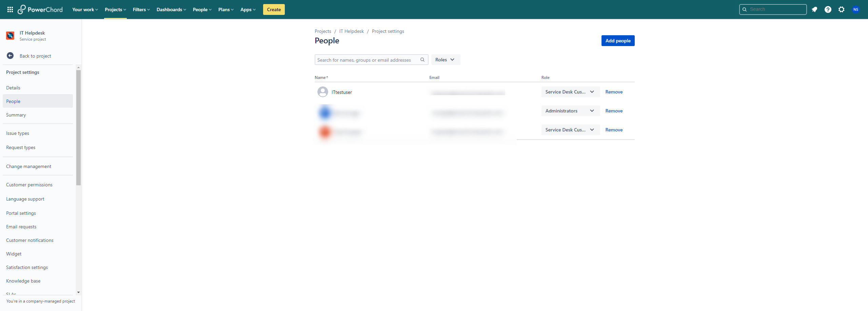Screen dimensions: 868x311
Task: Click the IT Helpdesk project avatar icon
Action: [x=10, y=36]
